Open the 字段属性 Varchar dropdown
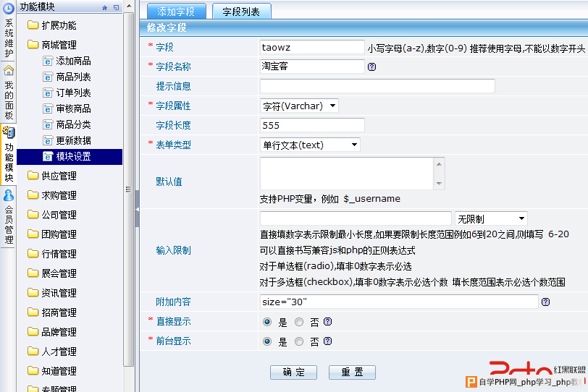This screenshot has width=588, height=392. point(299,106)
